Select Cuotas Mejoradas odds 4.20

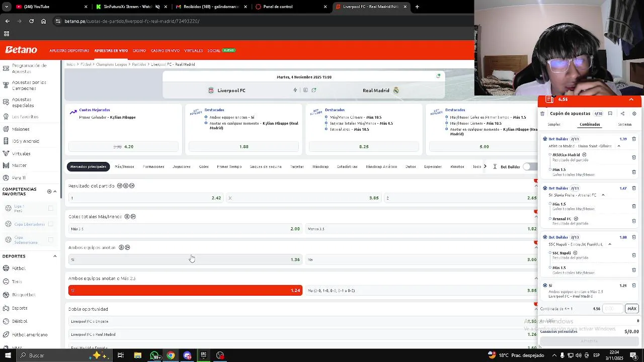(123, 146)
